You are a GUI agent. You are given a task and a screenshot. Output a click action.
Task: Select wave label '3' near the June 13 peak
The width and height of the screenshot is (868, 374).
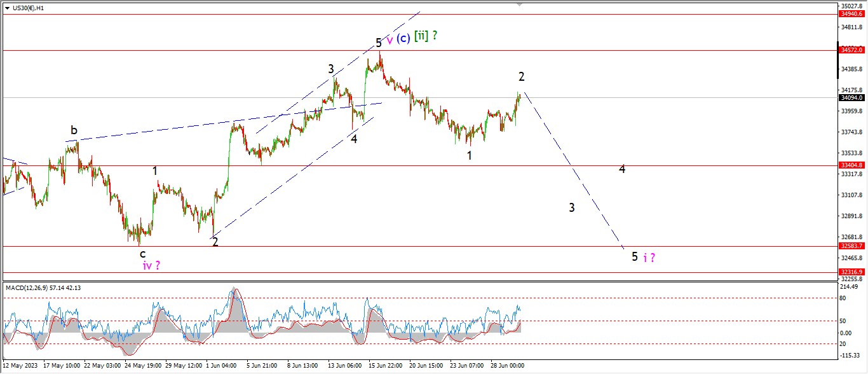tap(331, 69)
